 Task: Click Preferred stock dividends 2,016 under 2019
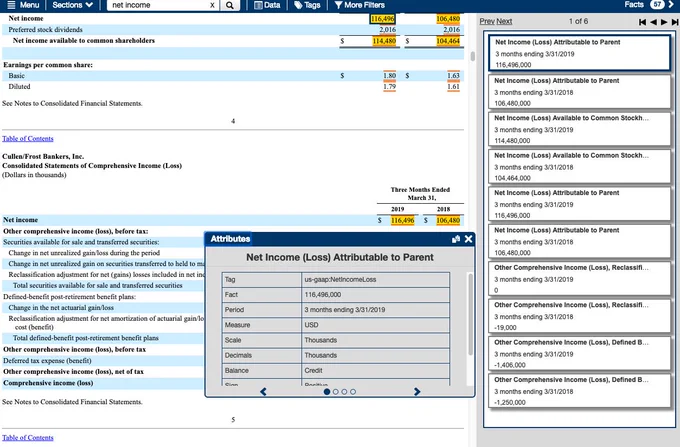click(x=387, y=29)
